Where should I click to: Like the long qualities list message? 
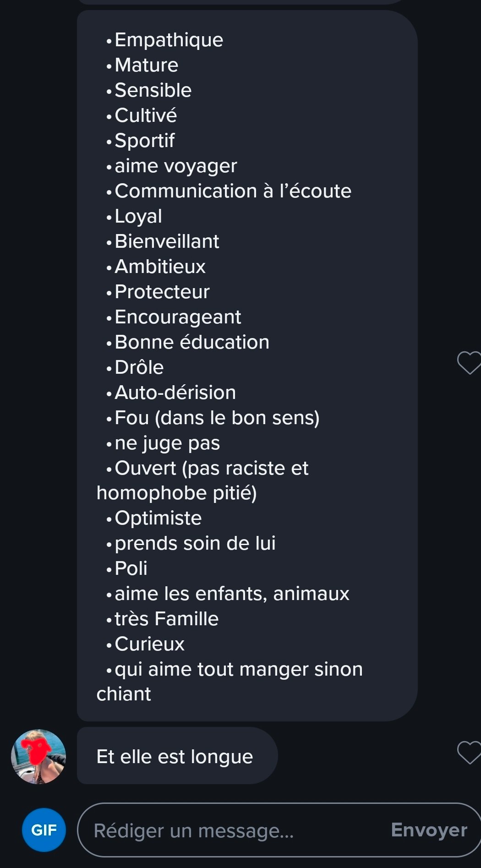pos(468,363)
